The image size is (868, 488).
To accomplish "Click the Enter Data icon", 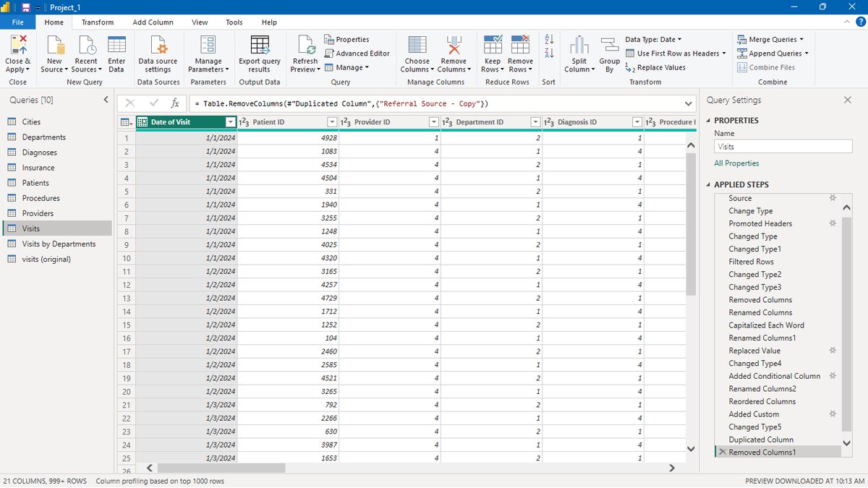I will tap(116, 45).
